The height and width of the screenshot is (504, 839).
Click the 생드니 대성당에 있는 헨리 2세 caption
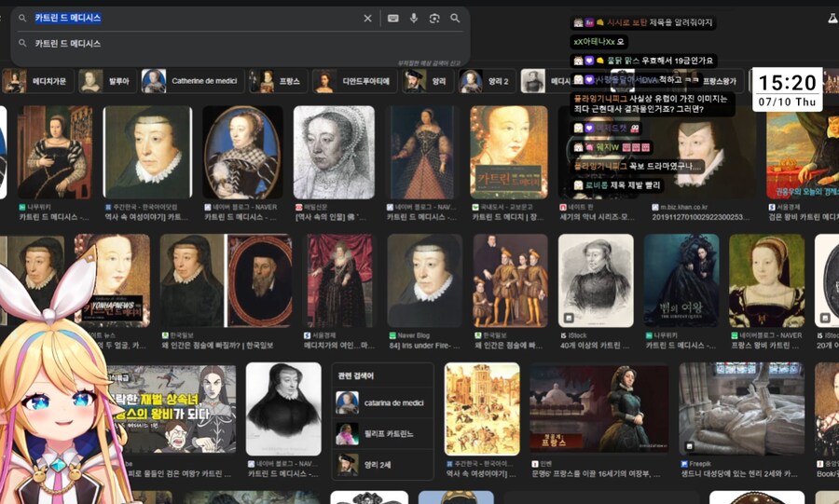pyautogui.click(x=739, y=473)
